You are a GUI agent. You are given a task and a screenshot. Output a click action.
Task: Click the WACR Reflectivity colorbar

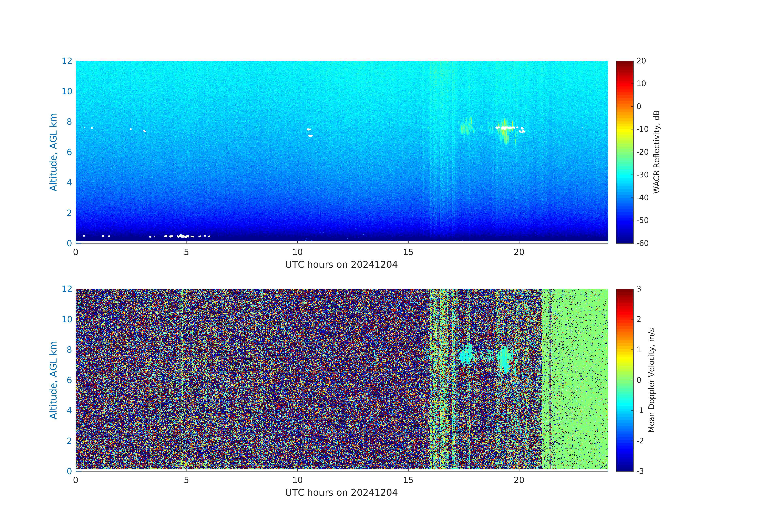coord(624,152)
